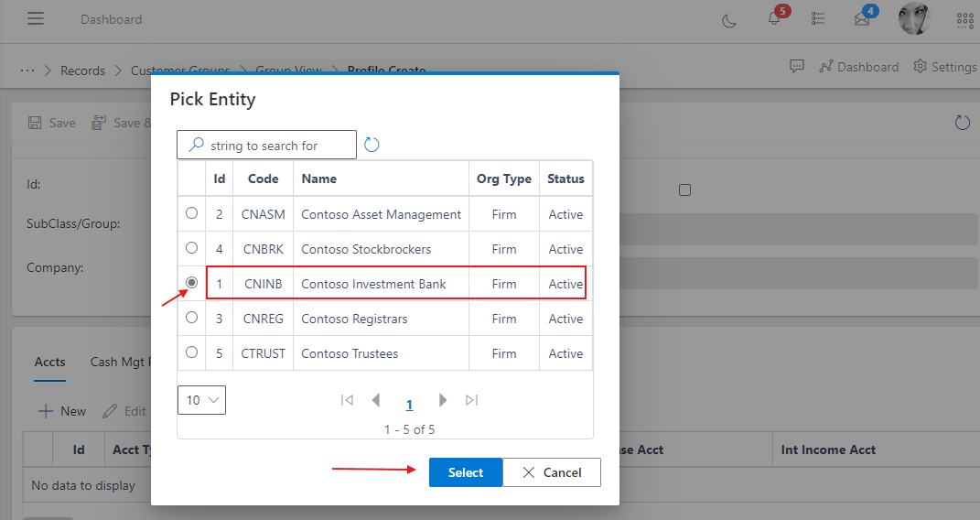Choose the Contoso Trustees radio button
Viewport: 980px width, 520px height.
[191, 352]
